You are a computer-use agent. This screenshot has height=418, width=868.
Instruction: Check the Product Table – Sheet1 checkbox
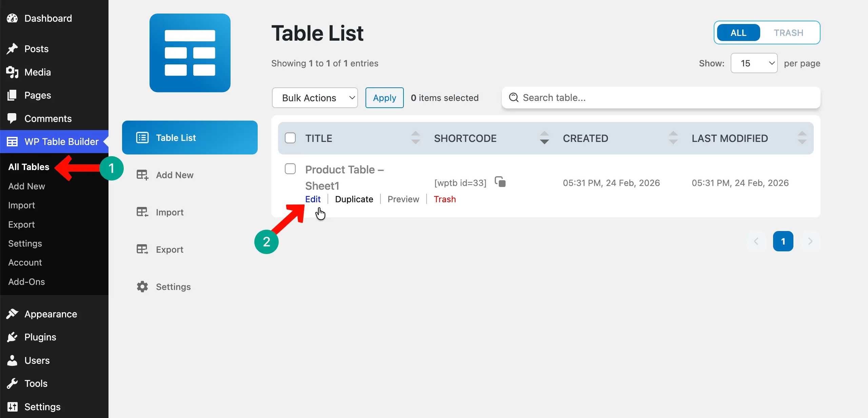[290, 169]
